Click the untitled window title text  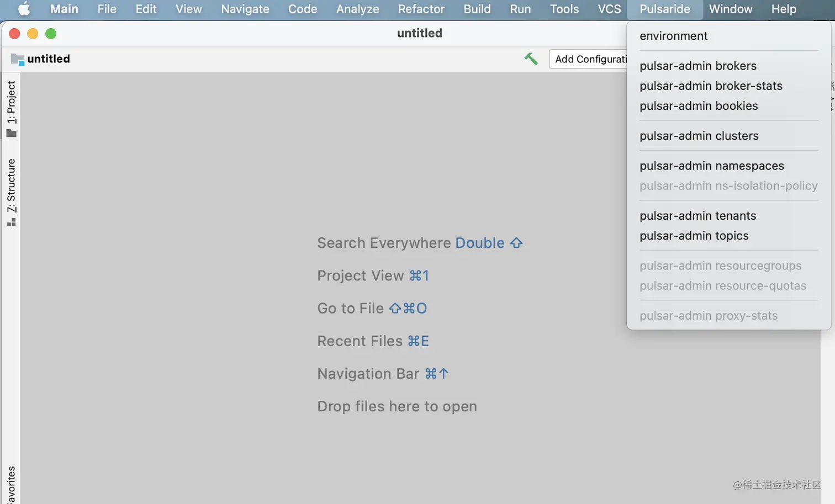420,33
